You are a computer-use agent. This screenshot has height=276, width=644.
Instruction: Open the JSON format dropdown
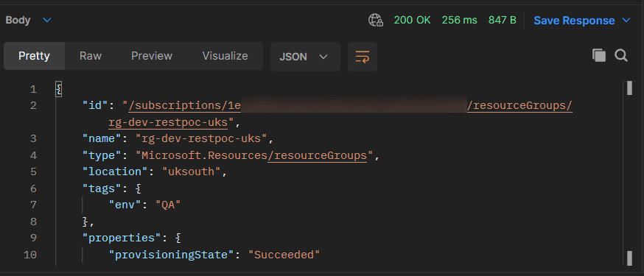click(x=305, y=57)
